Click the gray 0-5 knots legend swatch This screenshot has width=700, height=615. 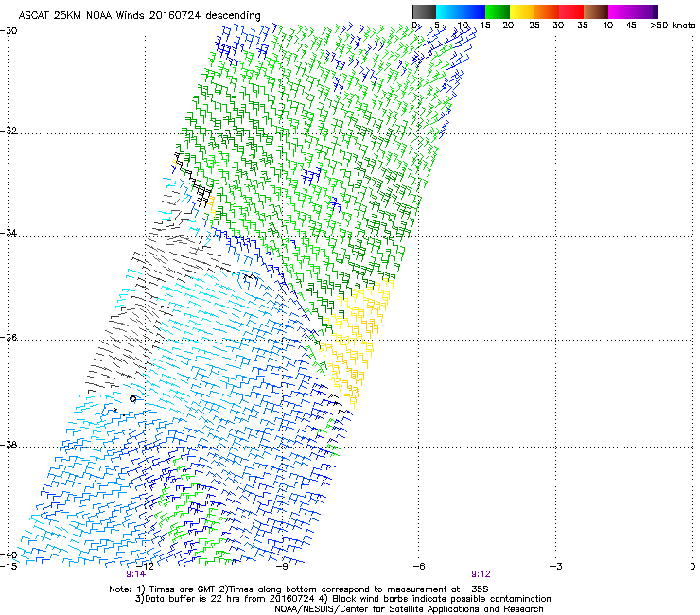(424, 11)
